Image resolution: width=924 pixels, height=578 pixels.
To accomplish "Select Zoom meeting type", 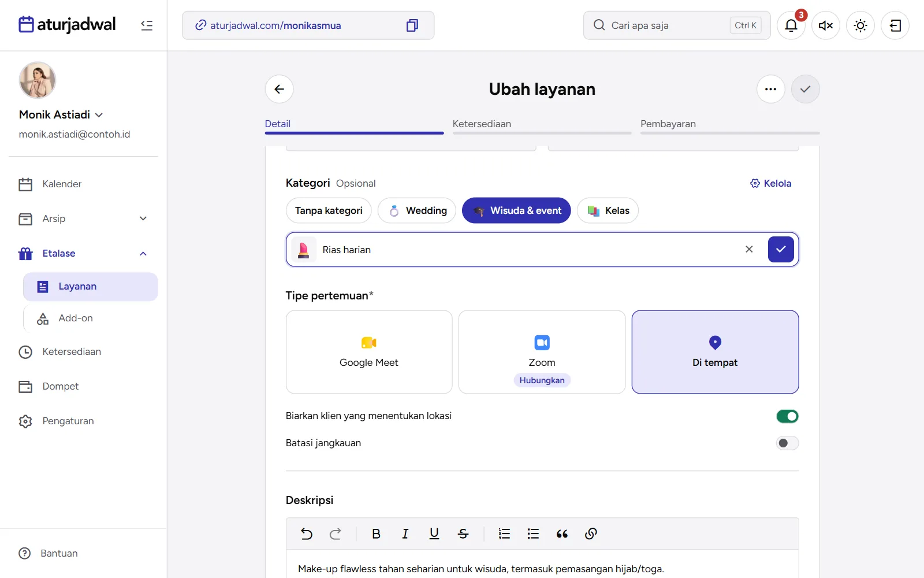I will (x=542, y=352).
